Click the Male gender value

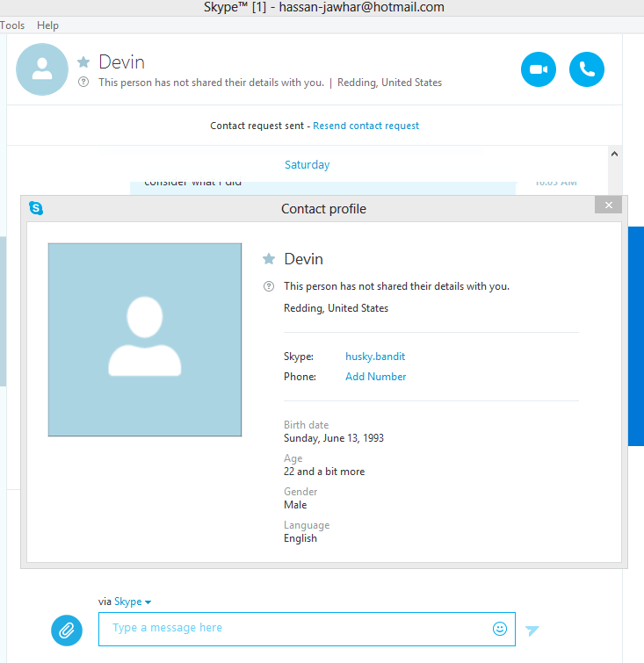[295, 505]
